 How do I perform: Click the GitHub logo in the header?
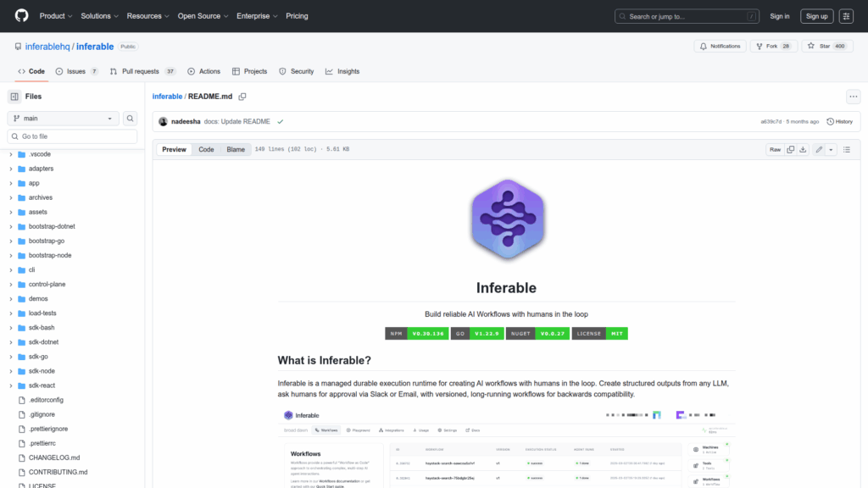pyautogui.click(x=21, y=16)
